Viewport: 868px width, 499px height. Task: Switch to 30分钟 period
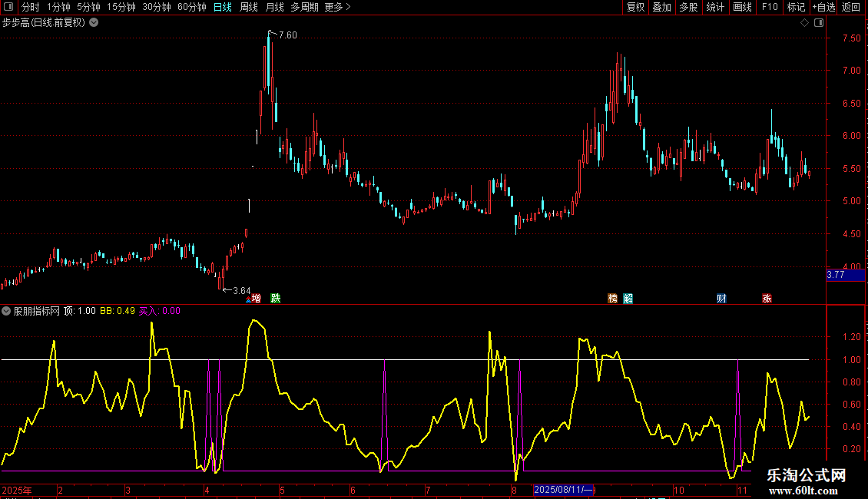pyautogui.click(x=157, y=7)
